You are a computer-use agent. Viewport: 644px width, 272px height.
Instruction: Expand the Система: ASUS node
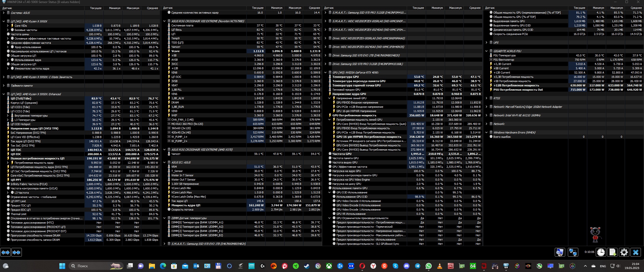point(4,13)
